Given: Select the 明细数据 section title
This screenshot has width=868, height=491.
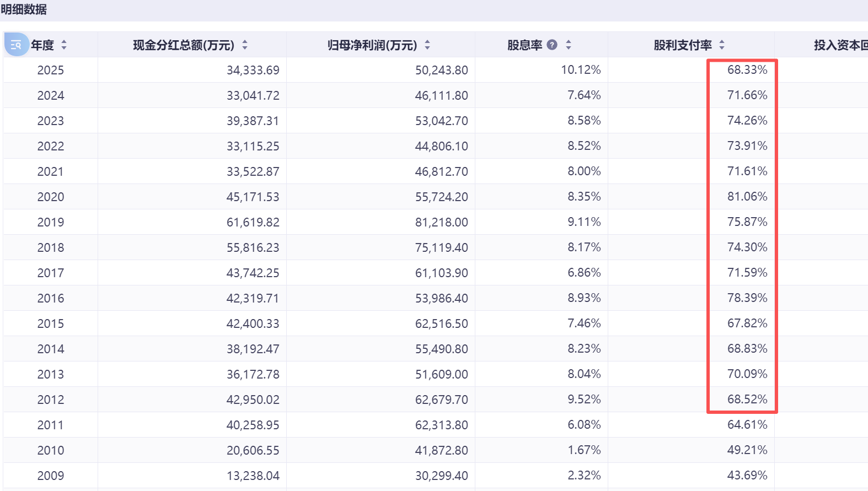Looking at the screenshot, I should (24, 9).
